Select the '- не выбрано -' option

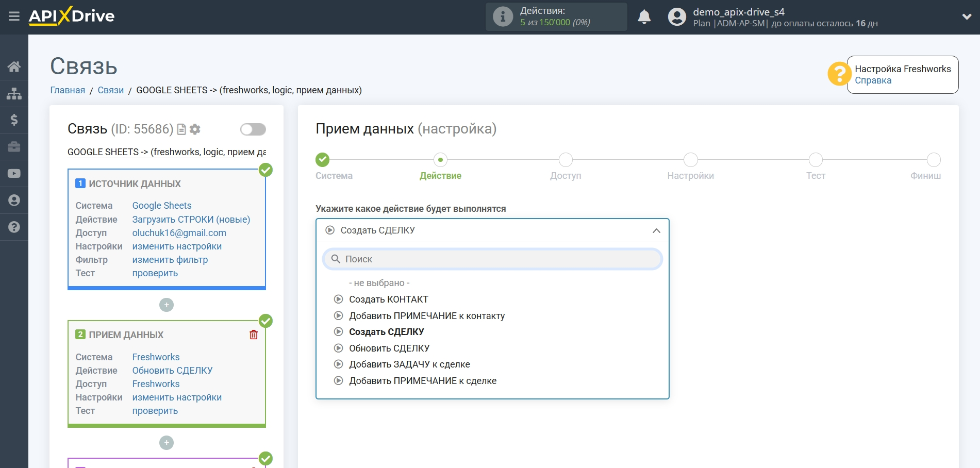tap(379, 283)
